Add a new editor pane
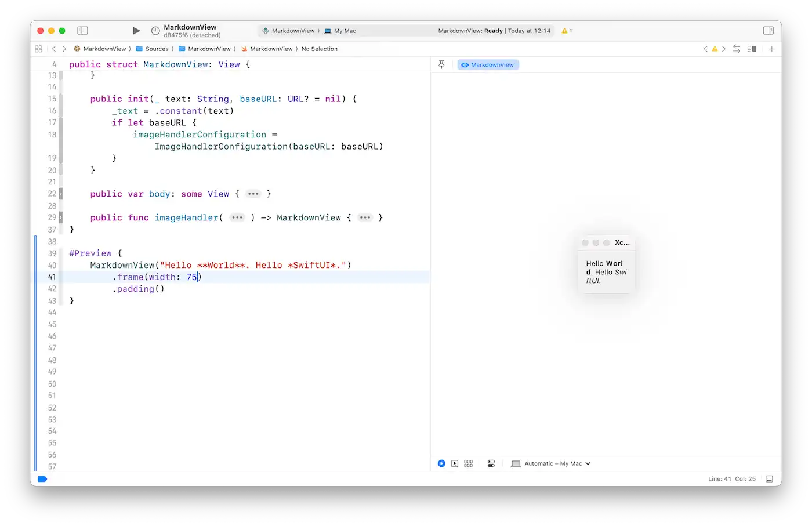The width and height of the screenshot is (812, 526). (771, 49)
